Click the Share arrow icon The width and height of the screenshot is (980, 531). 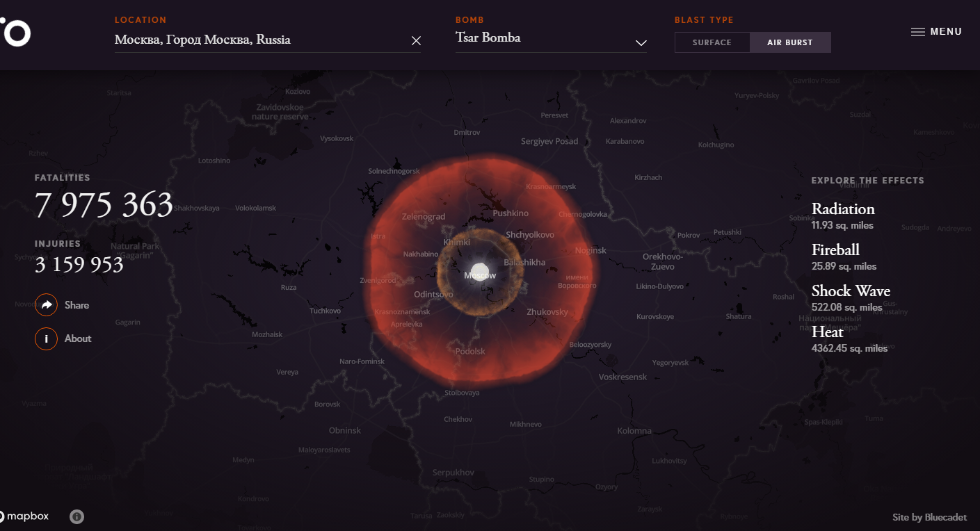coord(47,305)
